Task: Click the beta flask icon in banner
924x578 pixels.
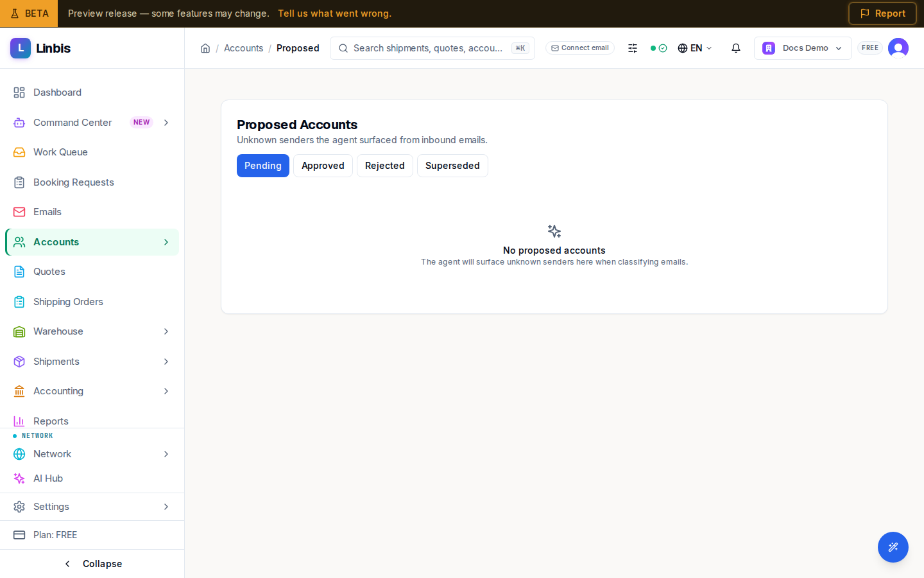Action: coord(15,13)
